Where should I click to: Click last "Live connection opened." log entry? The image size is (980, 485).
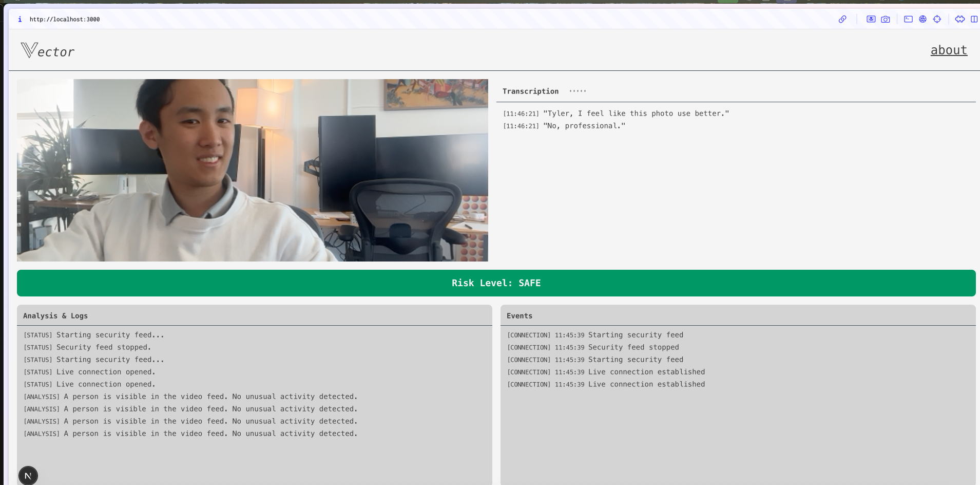89,384
